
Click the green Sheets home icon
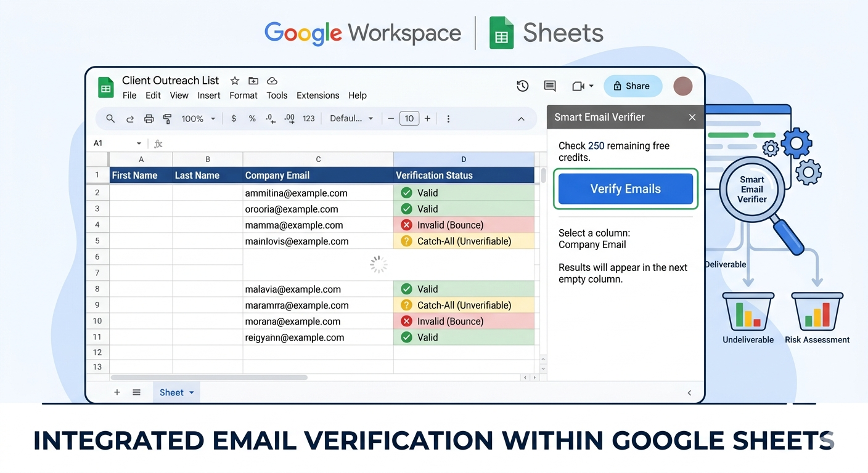point(106,87)
